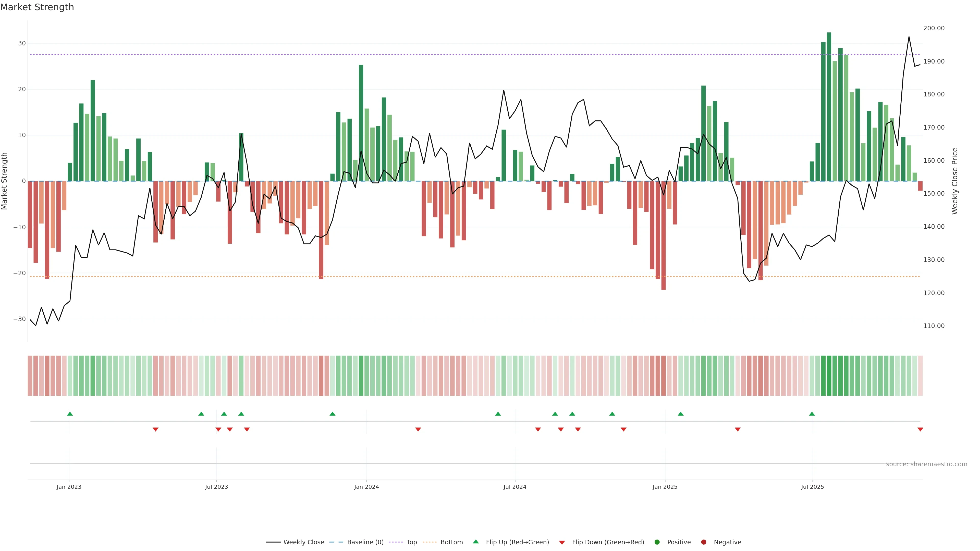Viewport: 980px width, 551px height.
Task: Click flip-down triangle just after Jul 2023 line
Action: [x=218, y=429]
